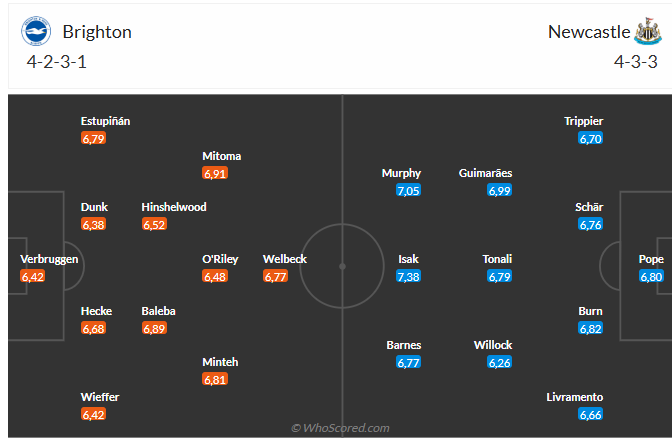Image resolution: width=672 pixels, height=438 pixels.
Task: Click the Newcastle club crest icon
Action: (647, 32)
